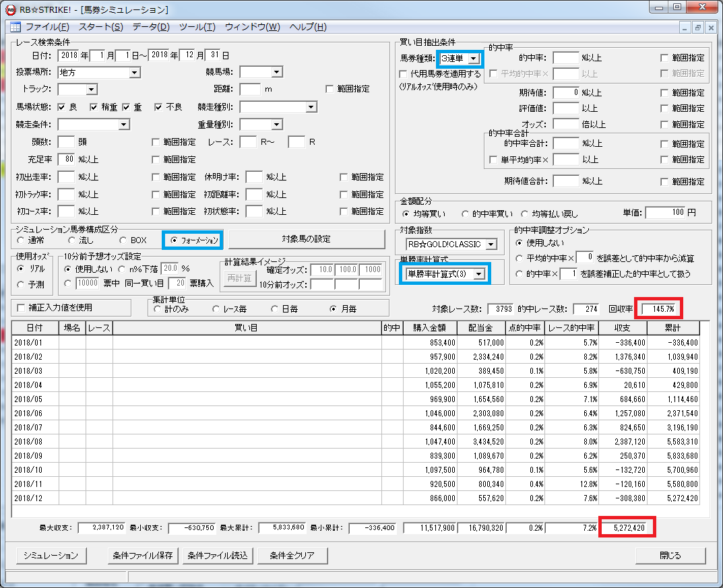Uncheck the 不良 track condition checkbox
723x588 pixels.
point(158,107)
